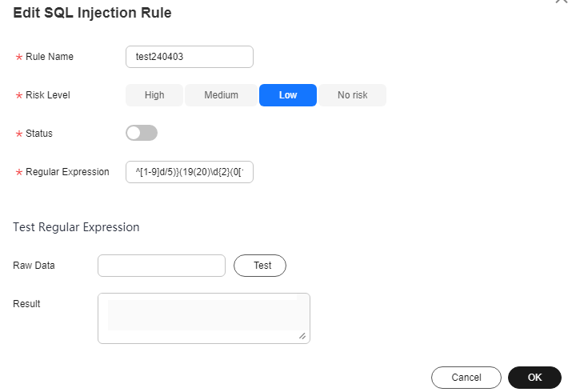Select the No risk option
The image size is (572, 392).
point(352,95)
